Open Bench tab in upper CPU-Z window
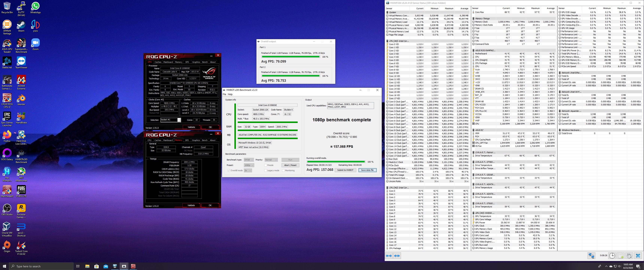 pyautogui.click(x=205, y=62)
